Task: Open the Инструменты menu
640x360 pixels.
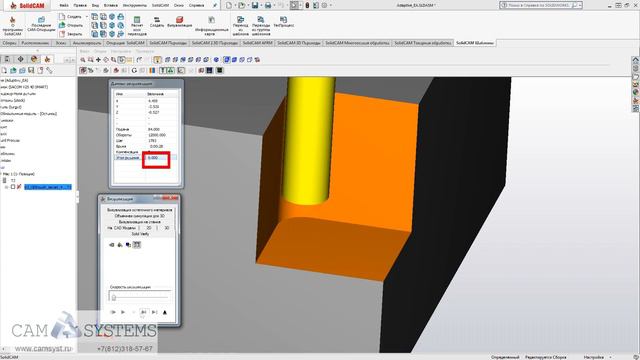Action: pyautogui.click(x=134, y=5)
